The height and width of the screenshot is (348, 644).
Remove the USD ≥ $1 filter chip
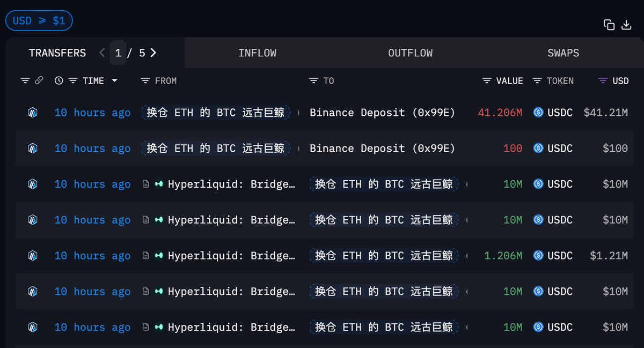pyautogui.click(x=39, y=21)
